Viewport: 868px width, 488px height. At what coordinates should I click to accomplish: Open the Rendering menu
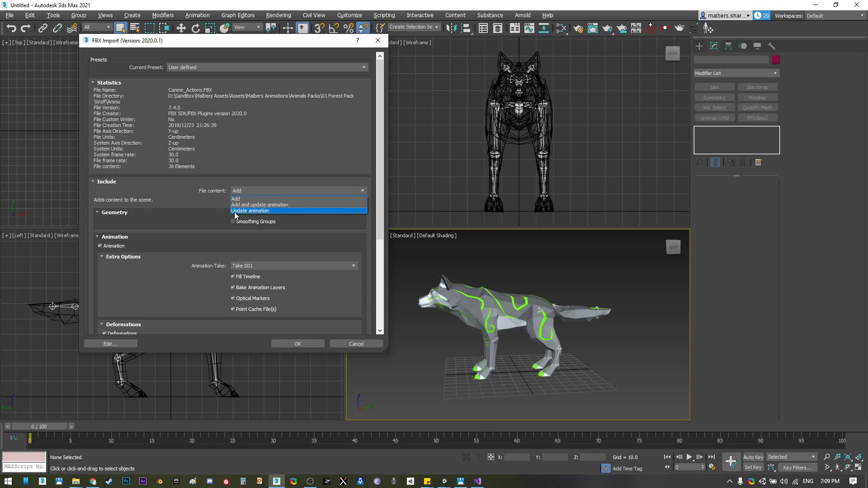click(278, 15)
